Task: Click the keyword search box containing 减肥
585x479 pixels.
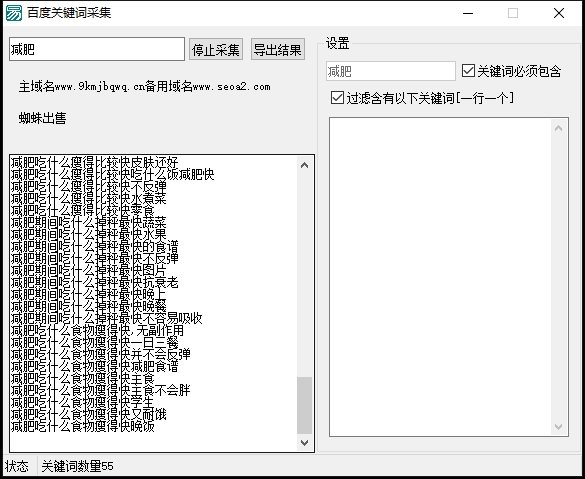Action: coord(97,49)
